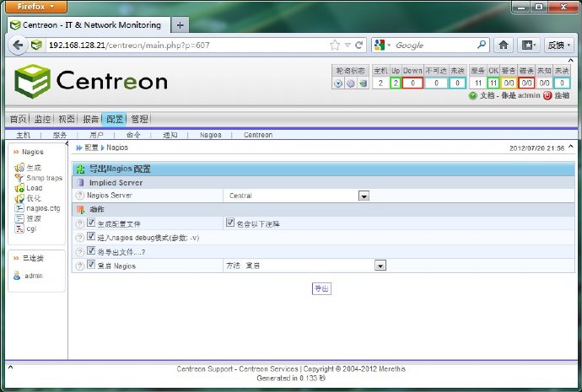Click the hosts Up count box
The width and height of the screenshot is (582, 392).
click(x=396, y=83)
